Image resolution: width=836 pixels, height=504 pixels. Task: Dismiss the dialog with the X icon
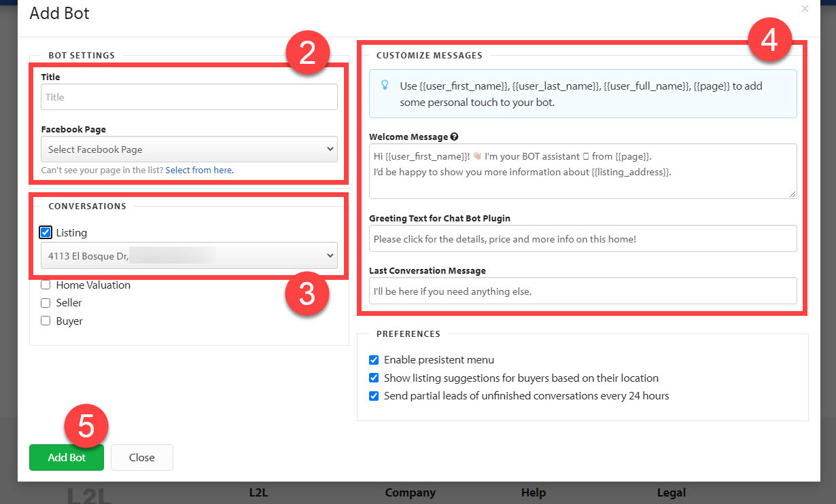805,8
